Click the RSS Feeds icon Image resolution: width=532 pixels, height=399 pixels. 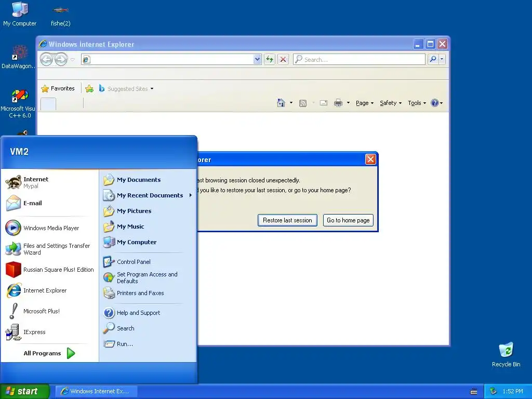tap(303, 103)
